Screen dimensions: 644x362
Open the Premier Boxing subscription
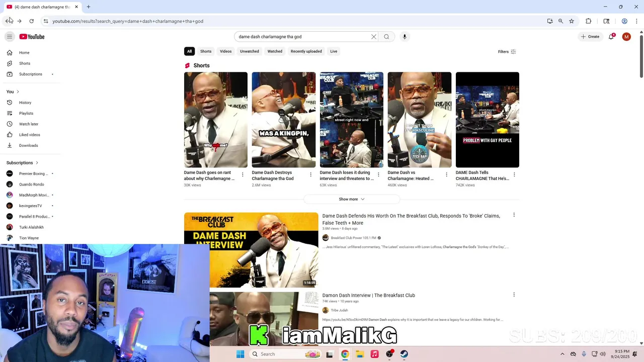click(30, 173)
